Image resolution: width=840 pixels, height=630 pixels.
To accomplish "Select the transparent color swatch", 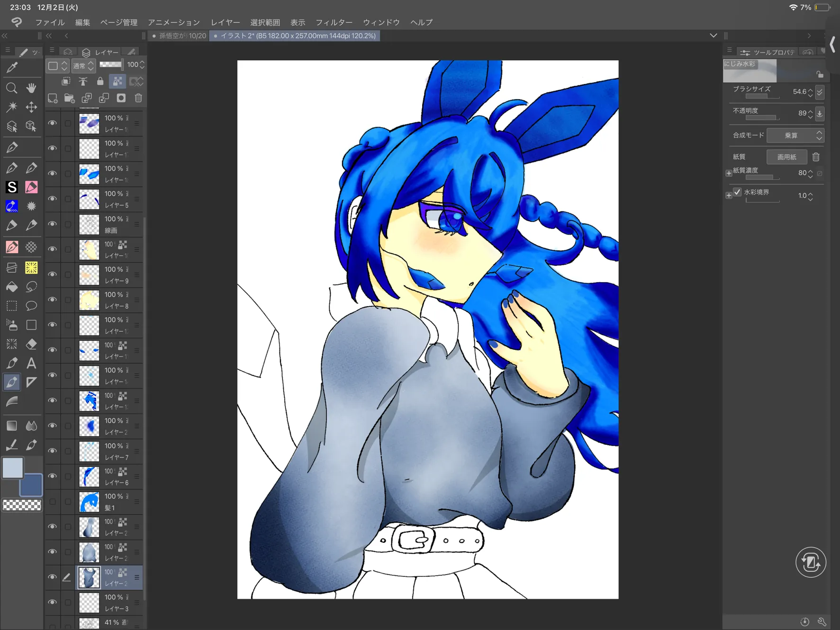I will click(x=22, y=505).
